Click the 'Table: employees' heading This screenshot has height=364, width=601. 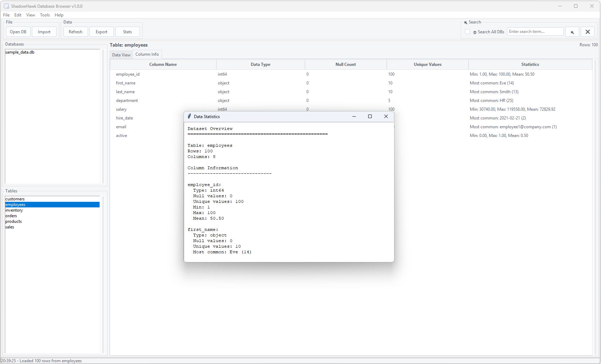pyautogui.click(x=129, y=45)
